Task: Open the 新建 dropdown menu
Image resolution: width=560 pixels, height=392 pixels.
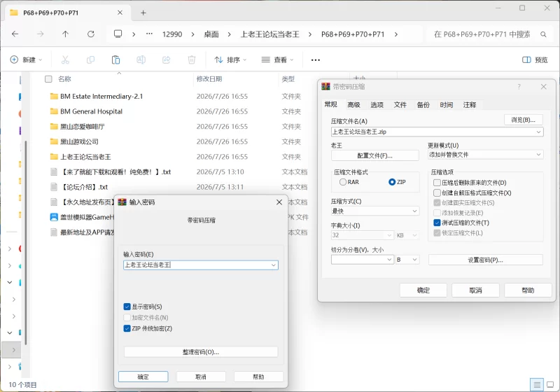Action: coord(26,59)
